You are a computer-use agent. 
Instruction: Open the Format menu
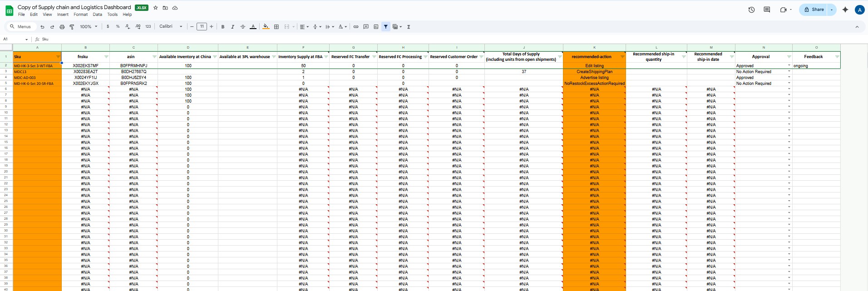pos(80,15)
